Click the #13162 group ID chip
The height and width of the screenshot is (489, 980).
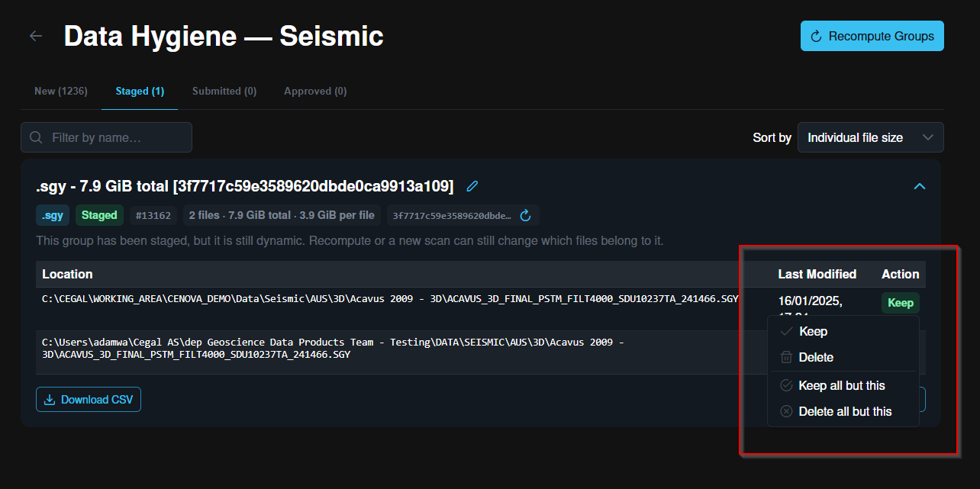point(153,216)
